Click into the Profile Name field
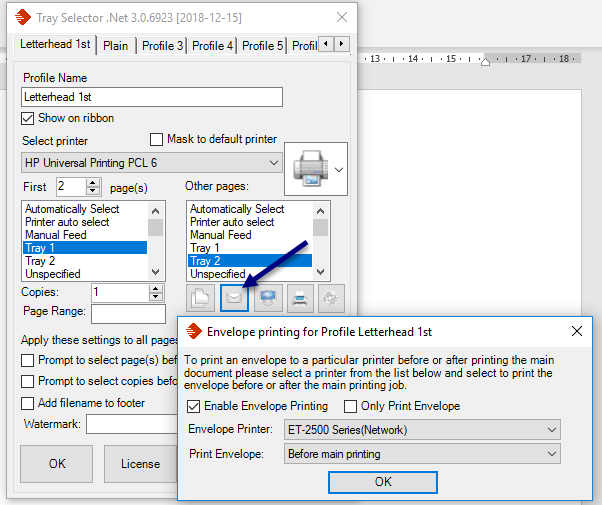 click(x=152, y=97)
